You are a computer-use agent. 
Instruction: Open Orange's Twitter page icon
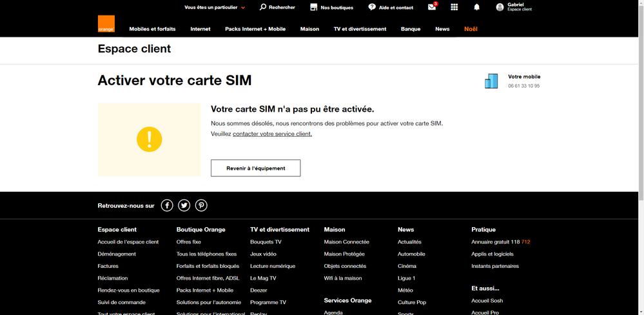click(x=184, y=205)
